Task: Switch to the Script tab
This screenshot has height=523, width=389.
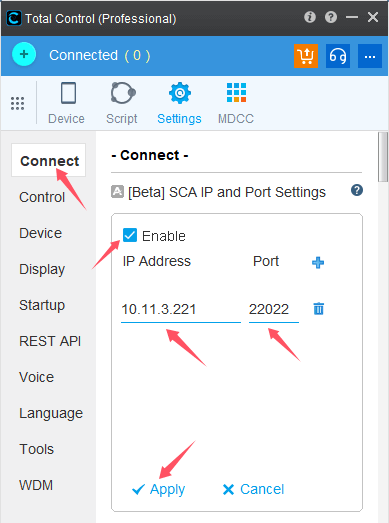Action: pos(122,104)
